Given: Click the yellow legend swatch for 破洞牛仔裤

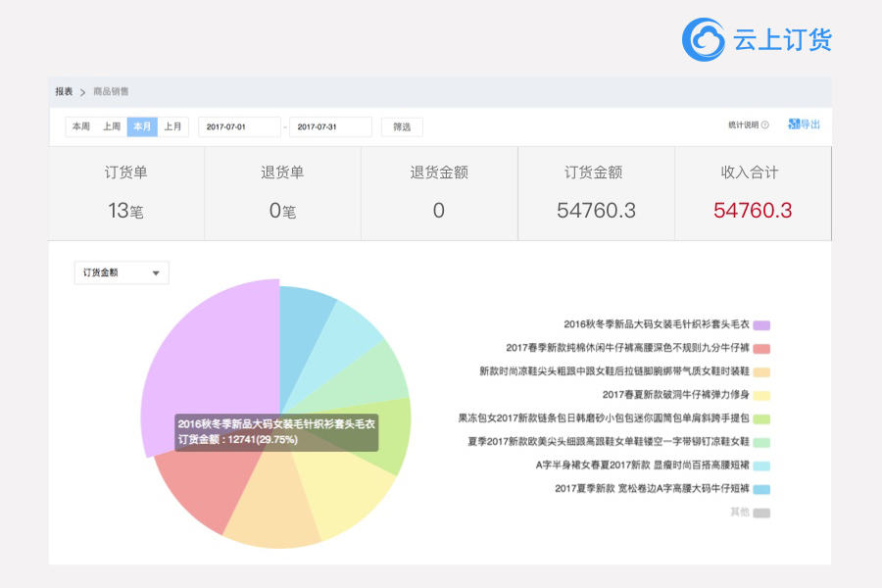Looking at the screenshot, I should pos(761,396).
